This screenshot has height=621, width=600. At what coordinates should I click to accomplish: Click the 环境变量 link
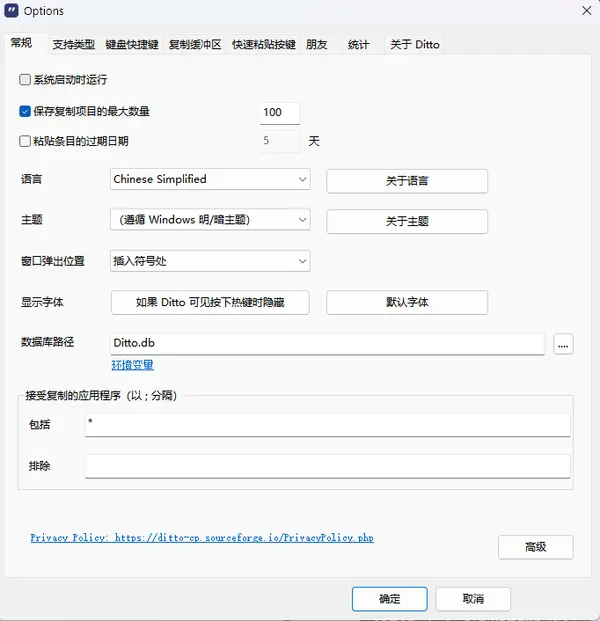coord(132,365)
